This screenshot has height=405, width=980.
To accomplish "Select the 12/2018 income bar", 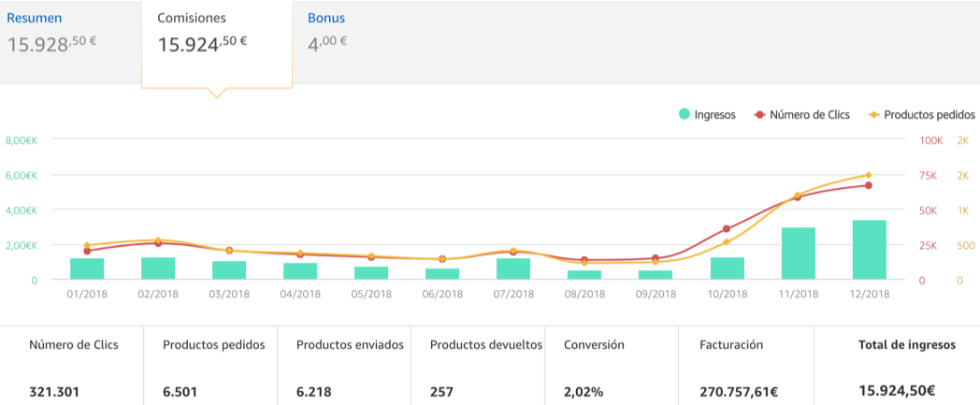I will (869, 250).
